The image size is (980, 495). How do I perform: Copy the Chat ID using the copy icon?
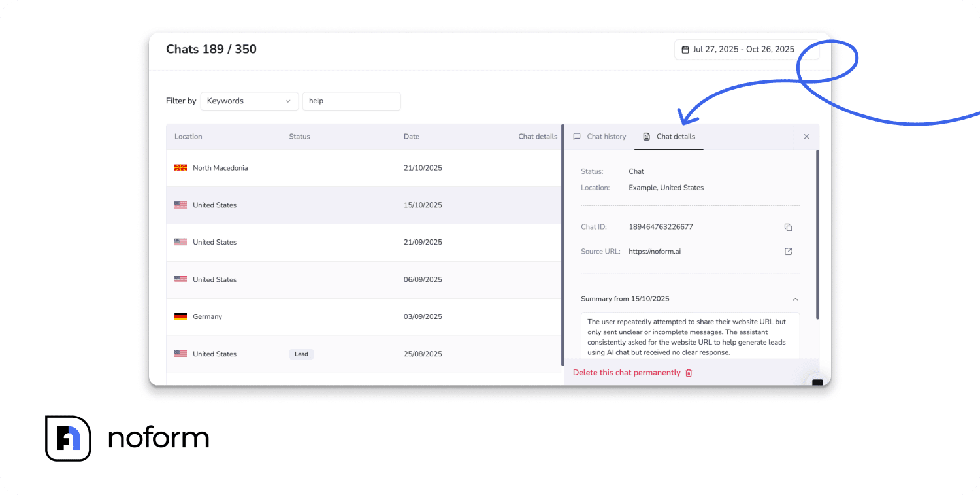click(x=788, y=227)
